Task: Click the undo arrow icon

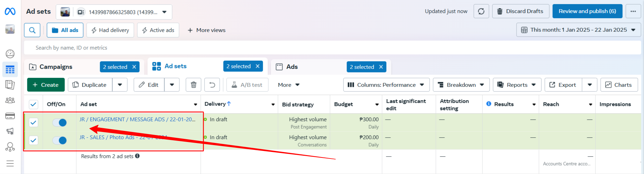Action: click(x=212, y=85)
